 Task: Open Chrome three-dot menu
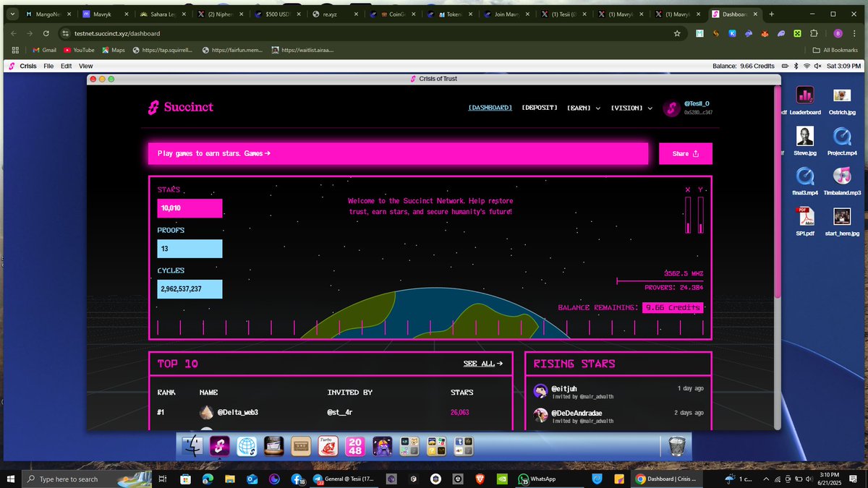pos(855,33)
